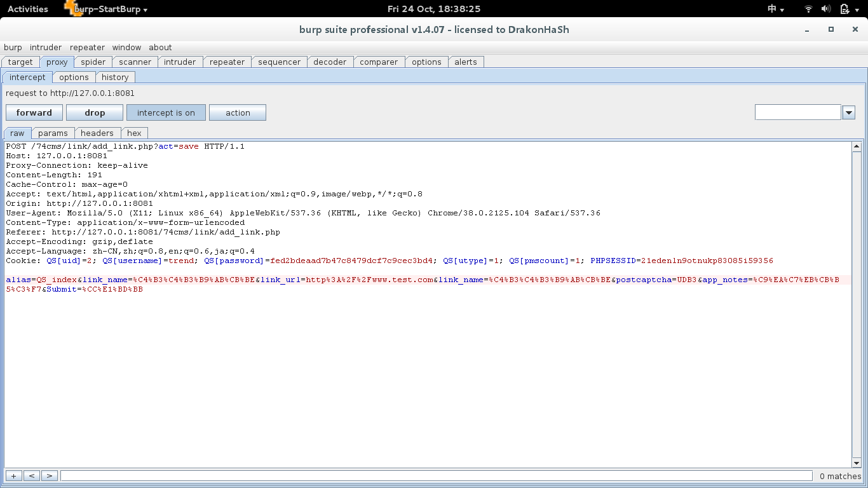
Task: Switch to the hex view tab
Action: click(135, 133)
